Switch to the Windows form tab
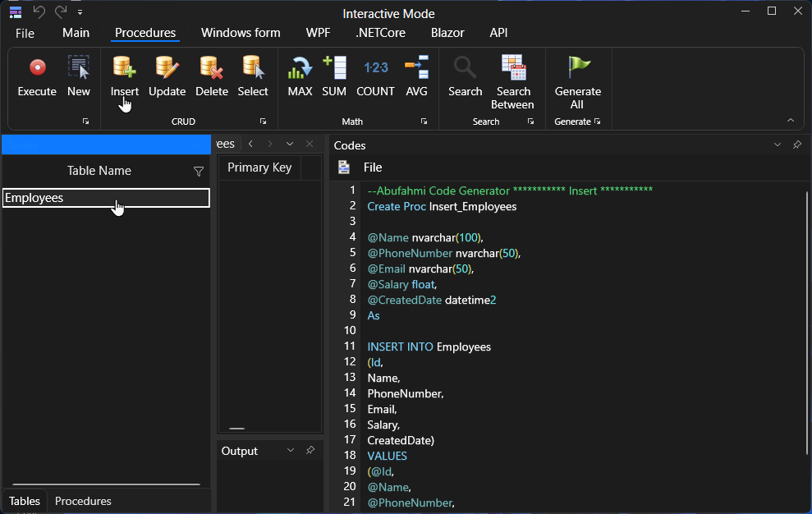This screenshot has height=514, width=812. [241, 33]
